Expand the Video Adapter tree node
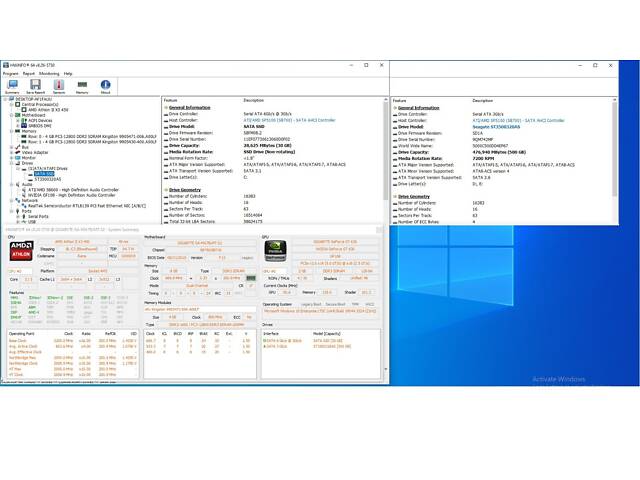Viewport: 640px width, 480px height. click(x=12, y=151)
